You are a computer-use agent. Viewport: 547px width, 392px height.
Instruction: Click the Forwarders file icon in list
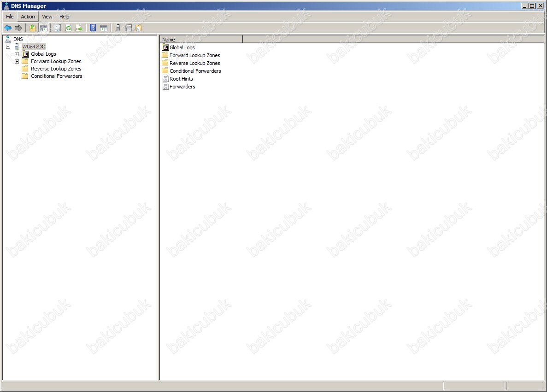pyautogui.click(x=165, y=87)
